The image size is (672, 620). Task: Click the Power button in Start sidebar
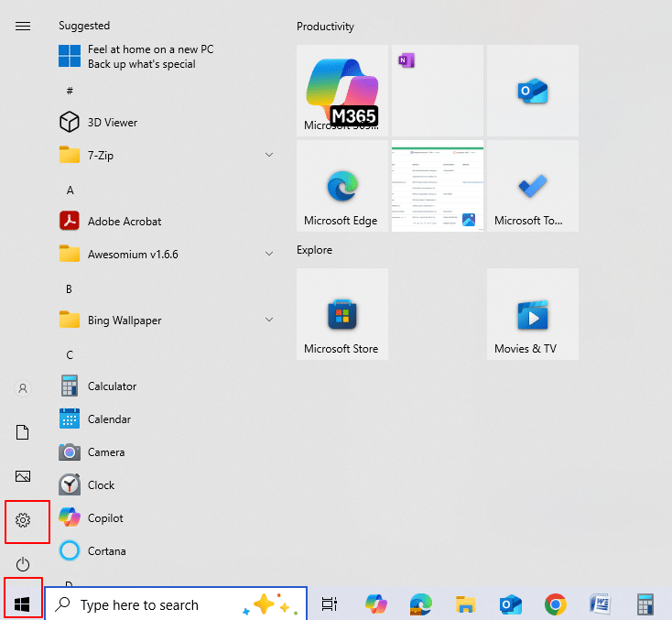[x=23, y=564]
